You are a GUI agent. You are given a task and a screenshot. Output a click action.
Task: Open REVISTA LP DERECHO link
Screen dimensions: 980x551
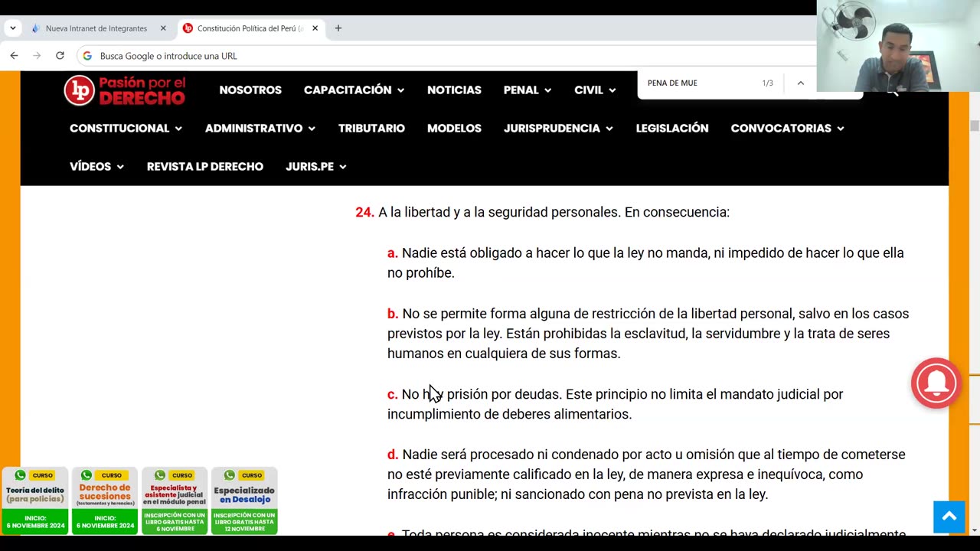click(x=205, y=167)
